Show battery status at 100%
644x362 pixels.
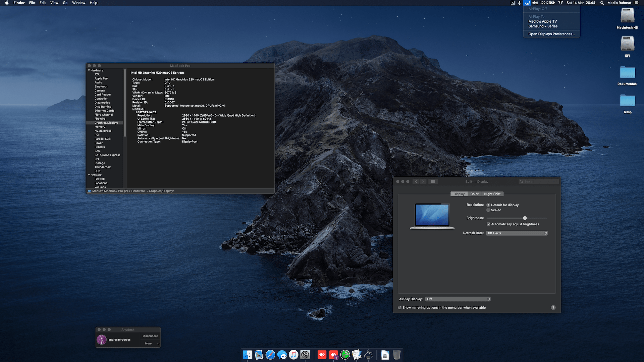[547, 3]
